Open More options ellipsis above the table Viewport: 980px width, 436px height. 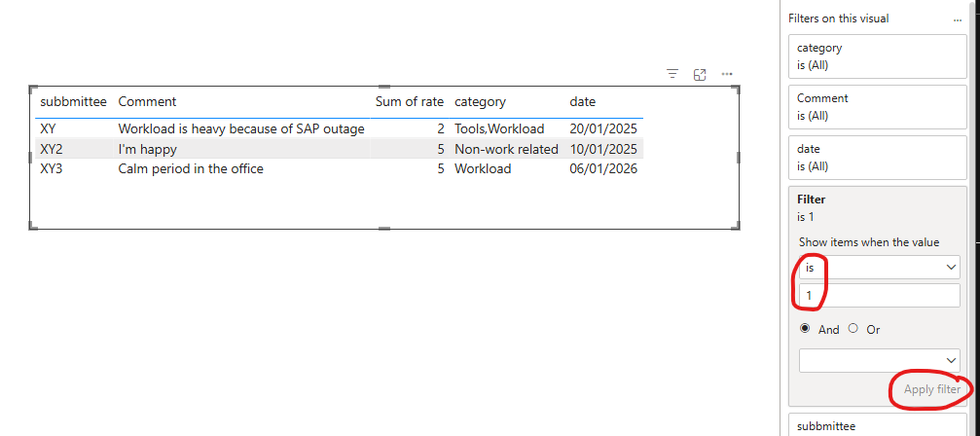point(727,74)
